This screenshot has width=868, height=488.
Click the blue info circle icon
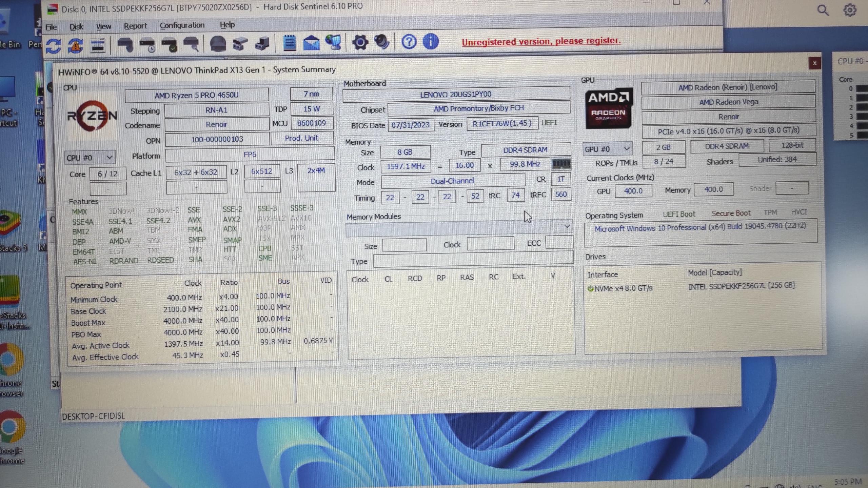[x=431, y=42]
